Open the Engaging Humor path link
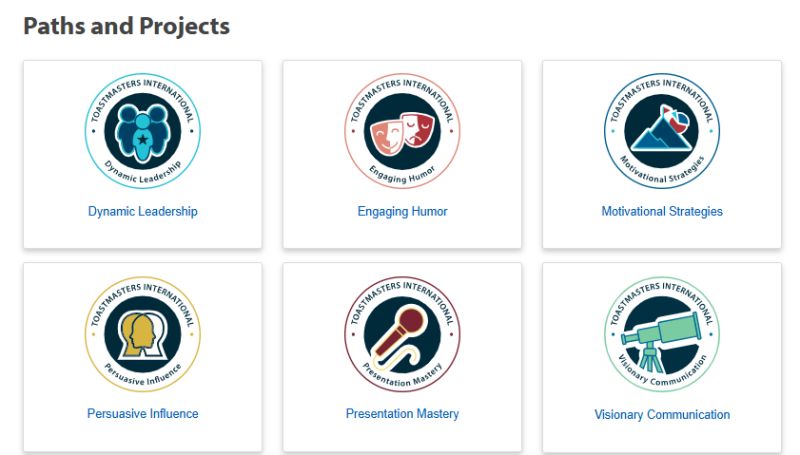 click(x=402, y=211)
